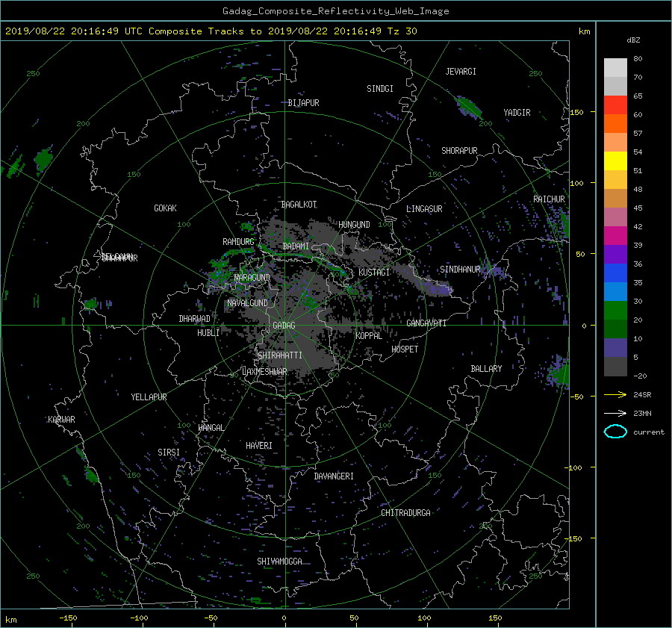
Task: Click the SINDGI city label
Action: point(380,89)
